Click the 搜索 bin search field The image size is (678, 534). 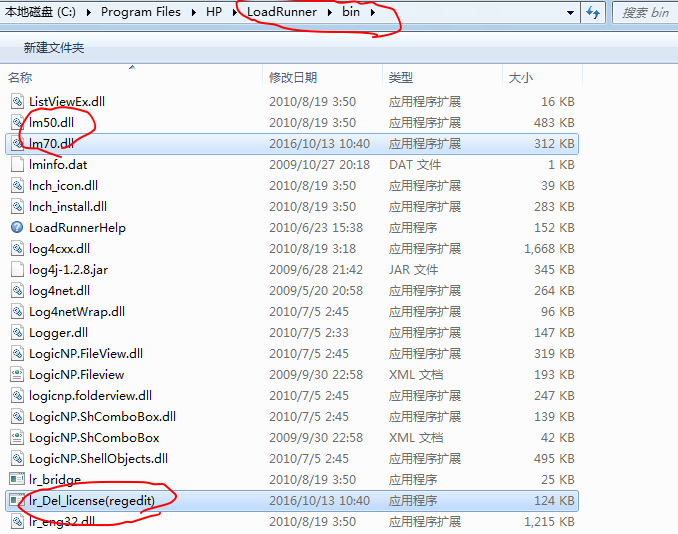coord(646,13)
